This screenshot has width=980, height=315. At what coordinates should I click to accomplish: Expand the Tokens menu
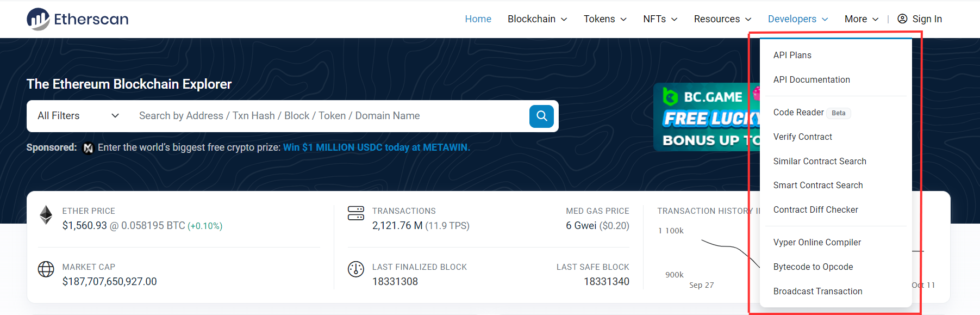pos(605,19)
